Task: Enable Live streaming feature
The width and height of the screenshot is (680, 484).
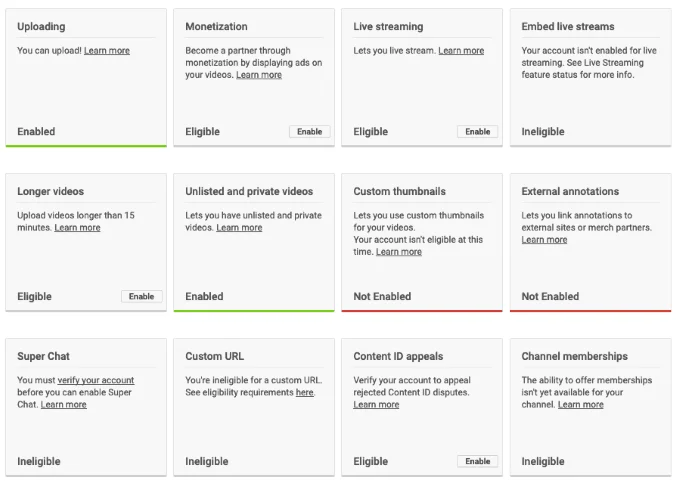Action: [x=478, y=132]
